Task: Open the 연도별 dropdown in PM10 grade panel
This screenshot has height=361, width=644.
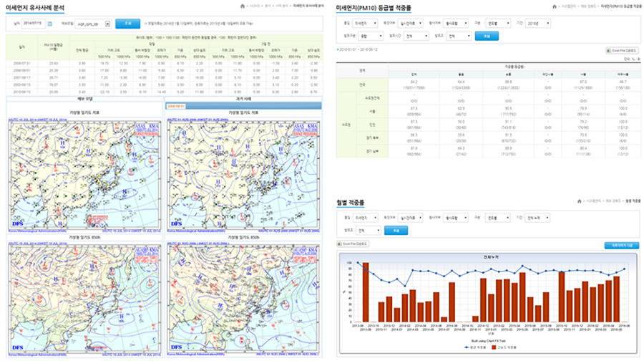Action: pos(498,24)
